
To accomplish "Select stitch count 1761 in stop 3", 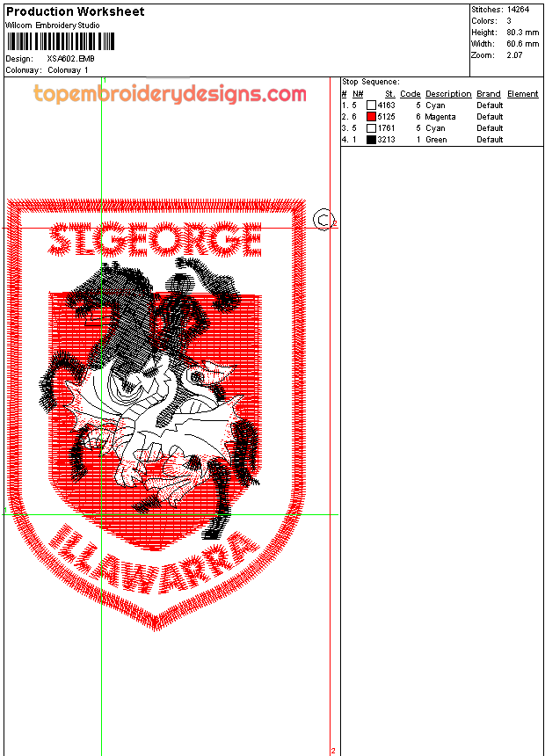I will (386, 128).
